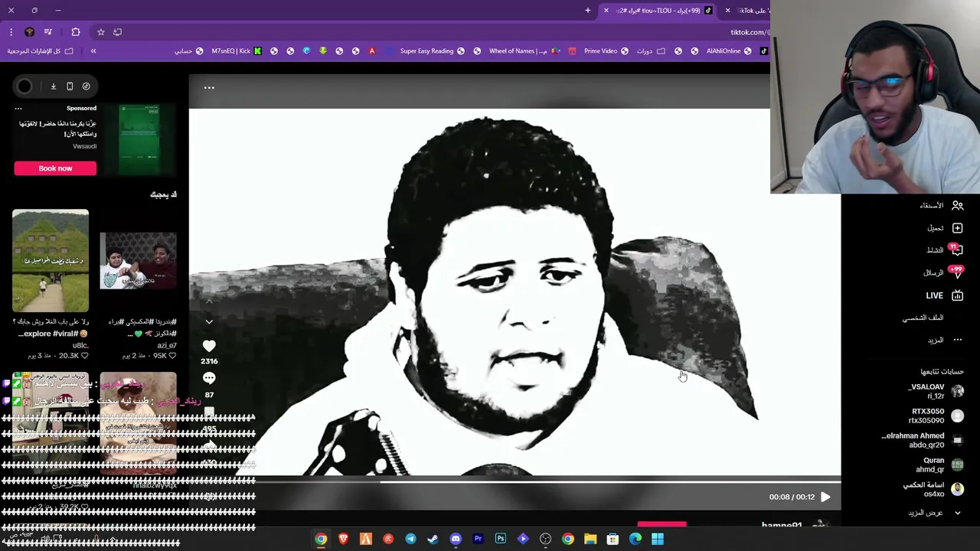This screenshot has height=551, width=980.
Task: Open 'كل الإشارات المرجعية' all bookmarks folder
Action: [41, 51]
